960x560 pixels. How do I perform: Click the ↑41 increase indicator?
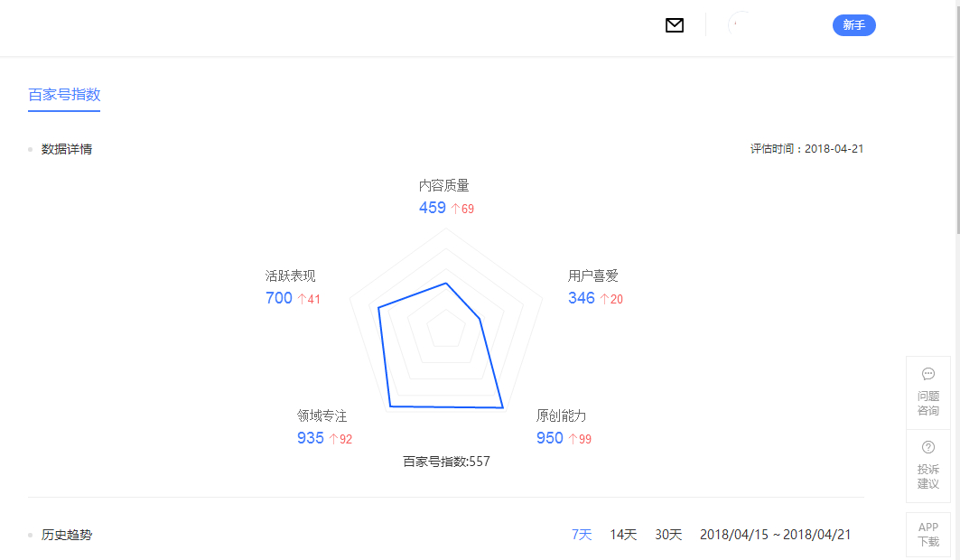point(309,299)
